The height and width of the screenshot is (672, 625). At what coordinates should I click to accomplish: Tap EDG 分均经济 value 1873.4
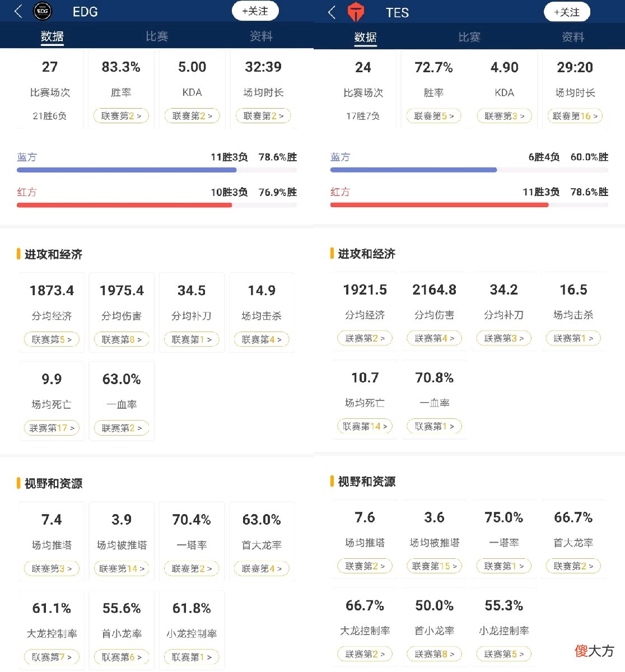pos(52,291)
